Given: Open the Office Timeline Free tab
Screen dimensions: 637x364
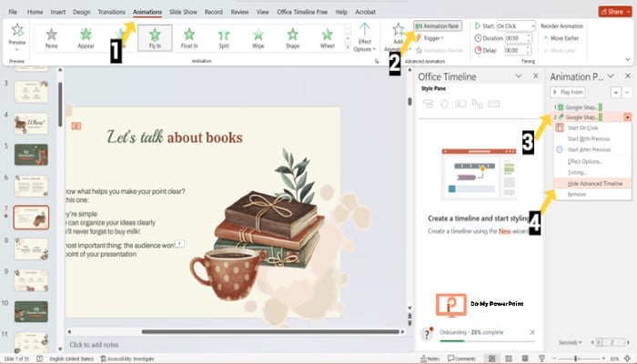Looking at the screenshot, I should point(302,12).
